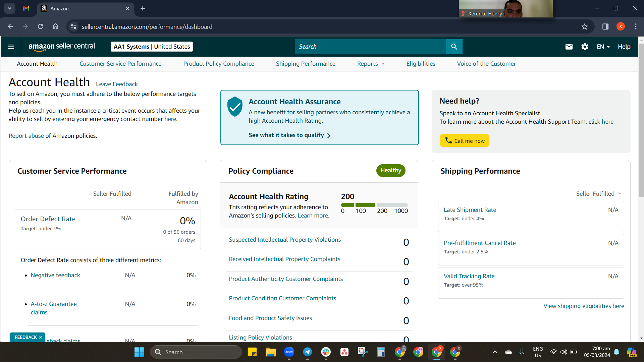The width and height of the screenshot is (644, 362).
Task: Open the Windows Start menu
Action: tap(139, 352)
